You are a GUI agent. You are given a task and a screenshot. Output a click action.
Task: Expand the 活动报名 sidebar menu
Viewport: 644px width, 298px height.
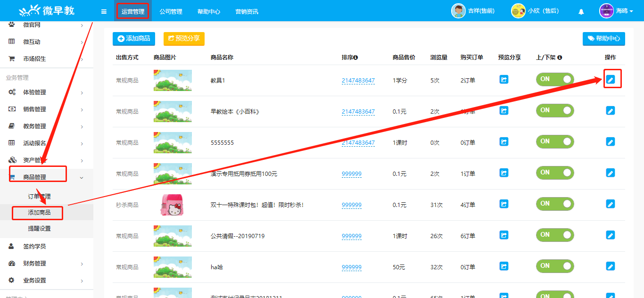click(47, 143)
